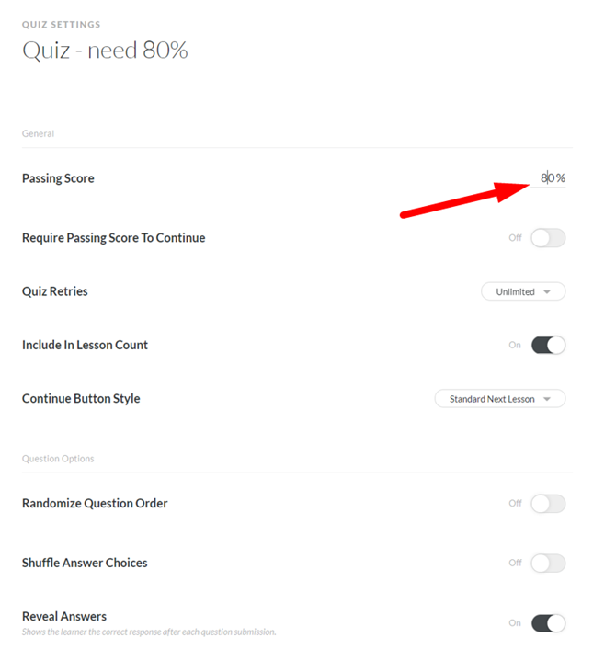
Task: Click the Passing Score 80% input field
Action: pyautogui.click(x=548, y=177)
